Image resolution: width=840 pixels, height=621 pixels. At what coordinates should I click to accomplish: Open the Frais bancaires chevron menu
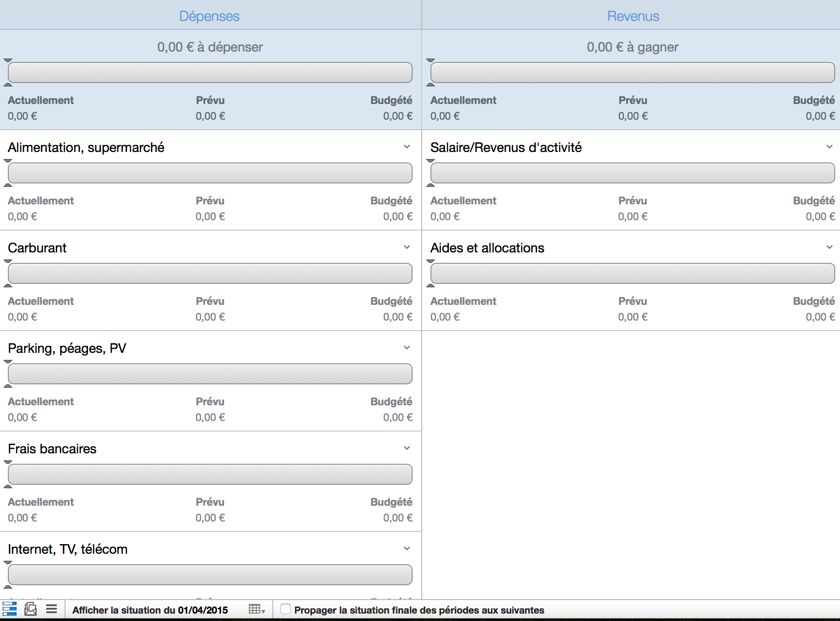pyautogui.click(x=407, y=448)
